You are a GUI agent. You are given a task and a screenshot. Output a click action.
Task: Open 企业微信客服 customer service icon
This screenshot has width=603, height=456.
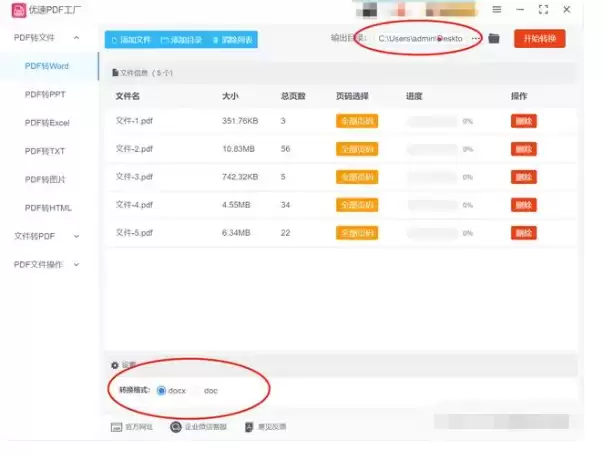(x=176, y=426)
